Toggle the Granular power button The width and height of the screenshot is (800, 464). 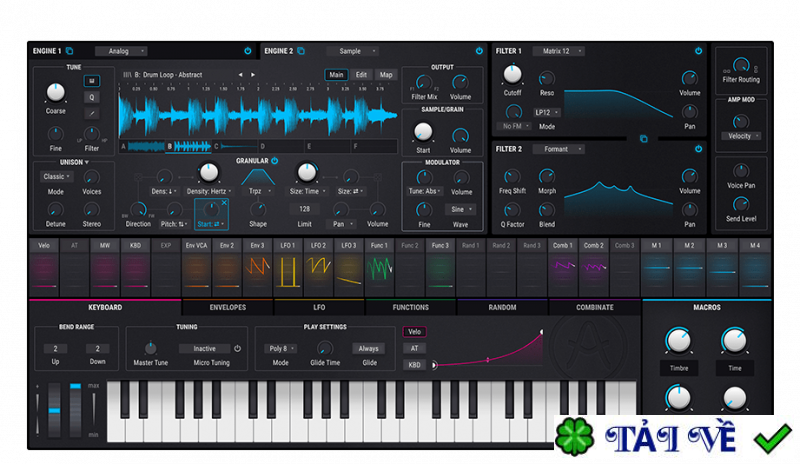coord(274,161)
